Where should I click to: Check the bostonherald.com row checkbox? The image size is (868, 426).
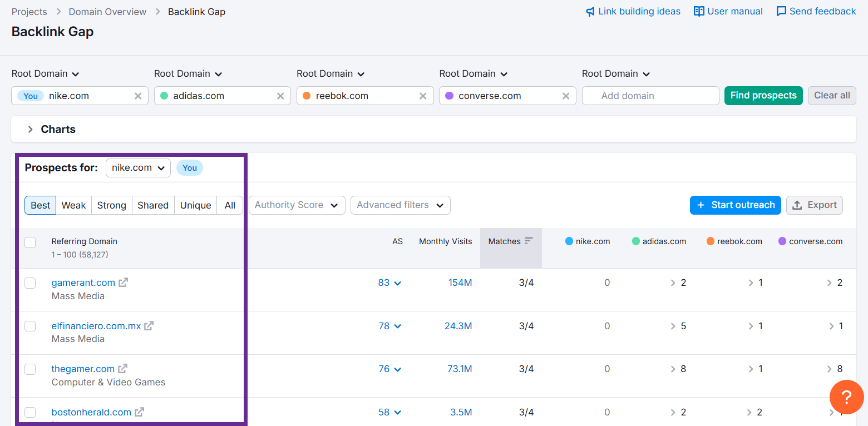coord(30,412)
